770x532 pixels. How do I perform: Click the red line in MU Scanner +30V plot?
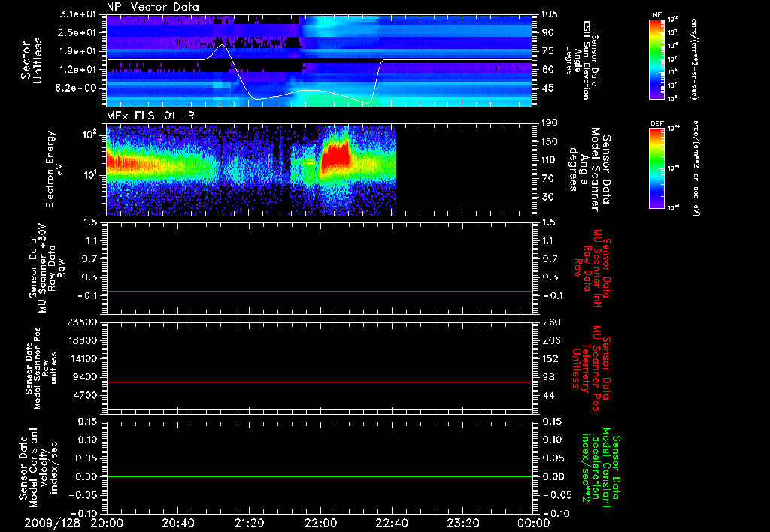(320, 291)
